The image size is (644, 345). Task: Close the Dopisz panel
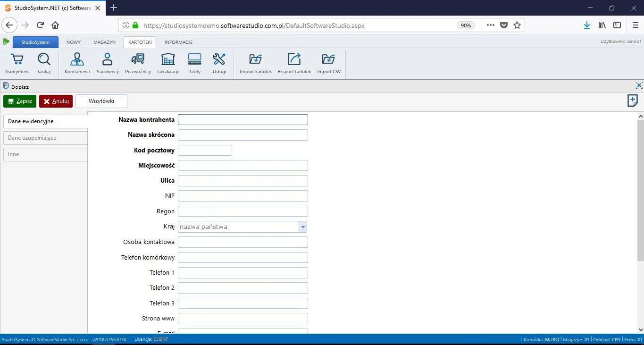(639, 85)
